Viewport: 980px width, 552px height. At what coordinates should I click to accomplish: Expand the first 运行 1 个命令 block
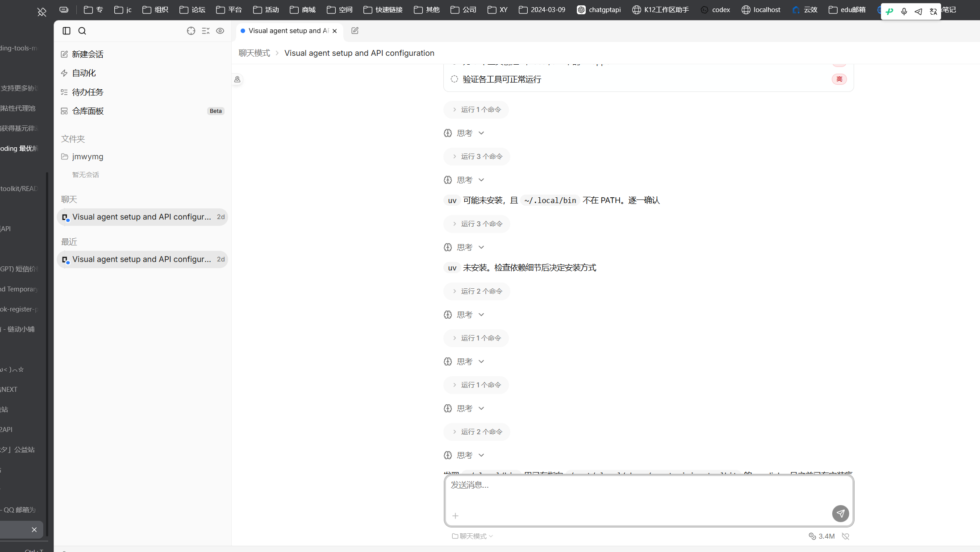476,109
